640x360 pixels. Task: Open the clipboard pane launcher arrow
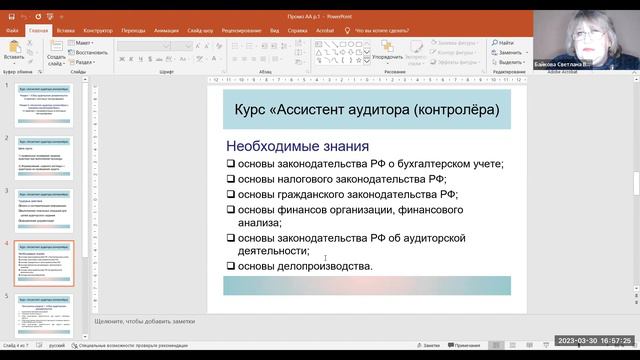[x=40, y=72]
